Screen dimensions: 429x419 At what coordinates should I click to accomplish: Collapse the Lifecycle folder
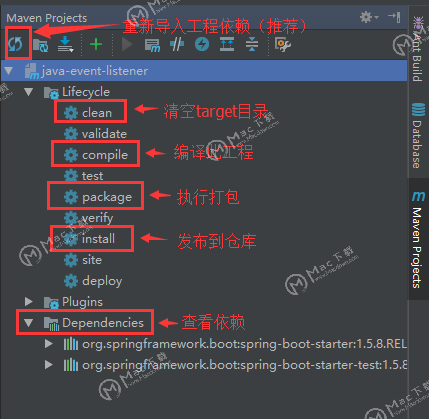(x=29, y=92)
